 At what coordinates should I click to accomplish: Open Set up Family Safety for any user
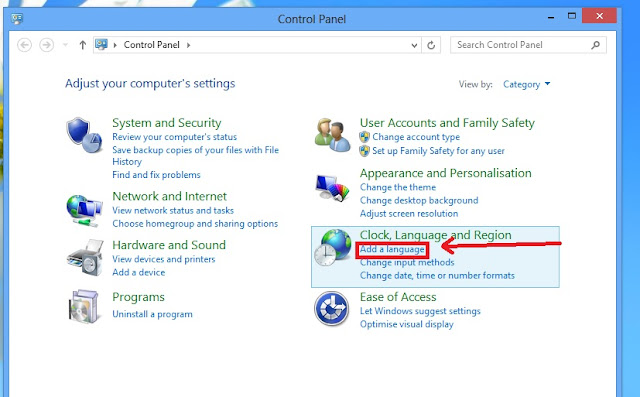(x=438, y=151)
